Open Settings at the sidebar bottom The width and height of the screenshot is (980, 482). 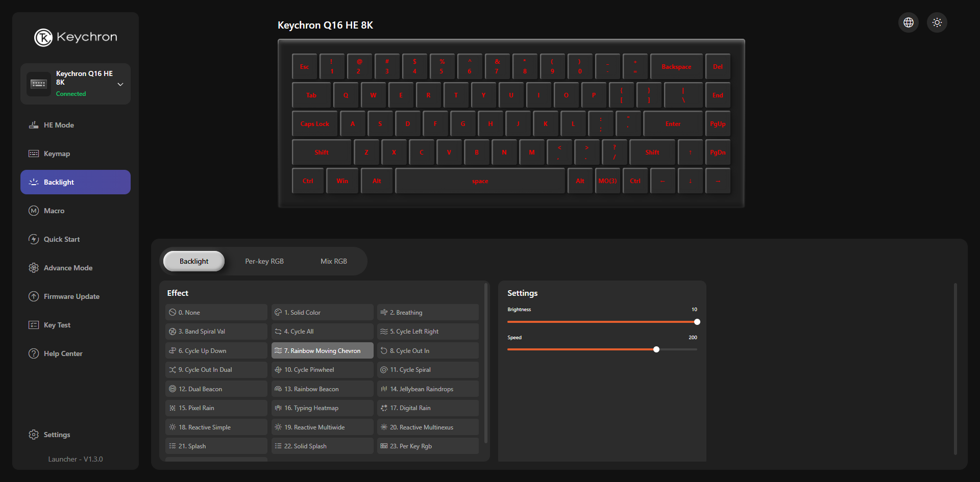(x=57, y=435)
